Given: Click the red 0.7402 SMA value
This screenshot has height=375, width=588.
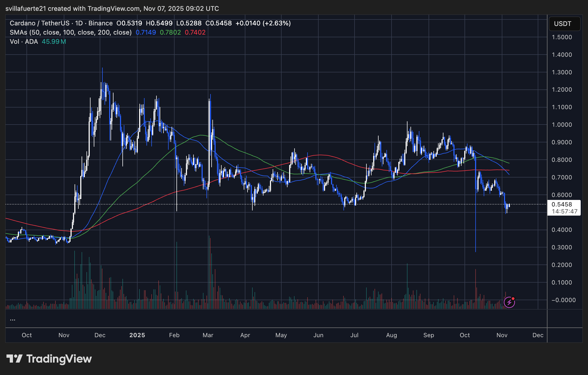Looking at the screenshot, I should [x=195, y=32].
